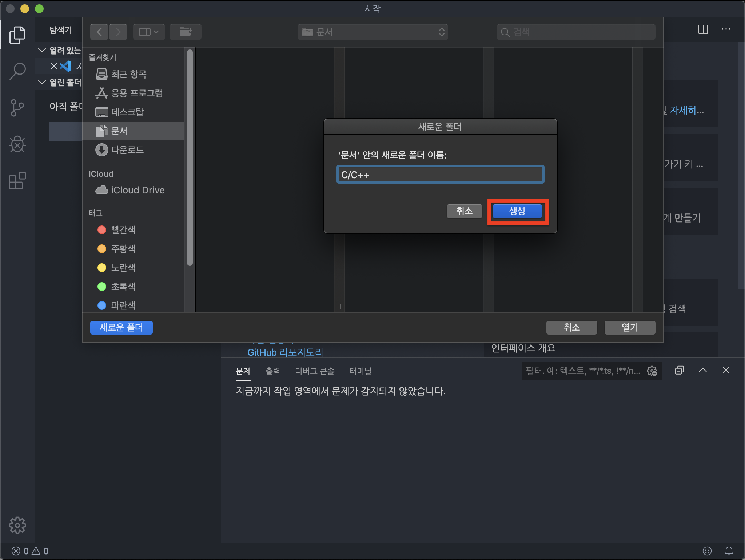Click the notification bell in status bar
745x560 pixels.
pyautogui.click(x=729, y=551)
